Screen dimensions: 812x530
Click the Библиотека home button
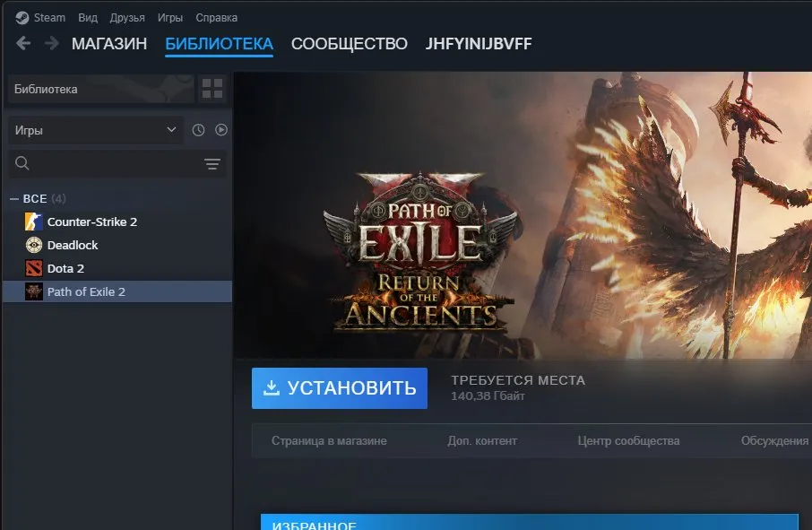[101, 89]
